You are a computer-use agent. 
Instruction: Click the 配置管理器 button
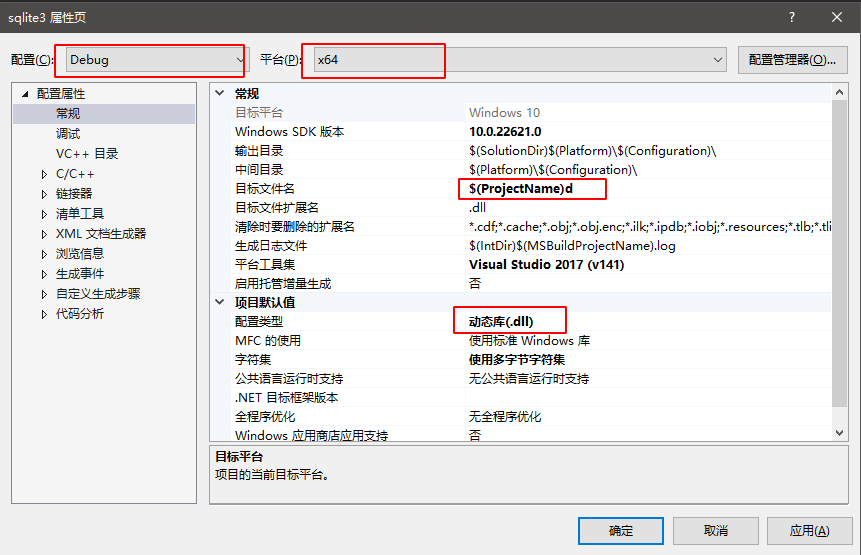tap(792, 60)
